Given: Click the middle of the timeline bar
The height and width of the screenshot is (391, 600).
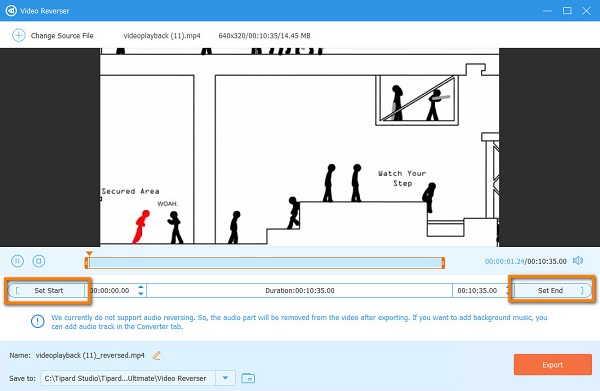Looking at the screenshot, I should coord(264,262).
